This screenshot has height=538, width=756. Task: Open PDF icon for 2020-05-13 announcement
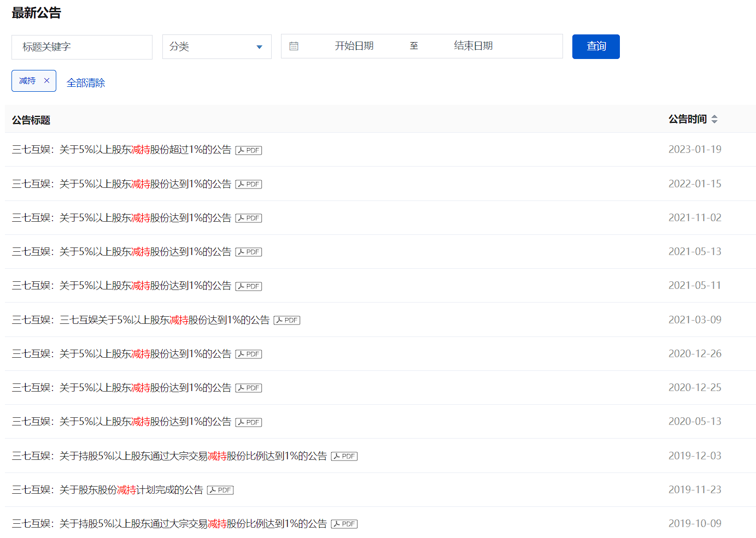[x=249, y=422]
